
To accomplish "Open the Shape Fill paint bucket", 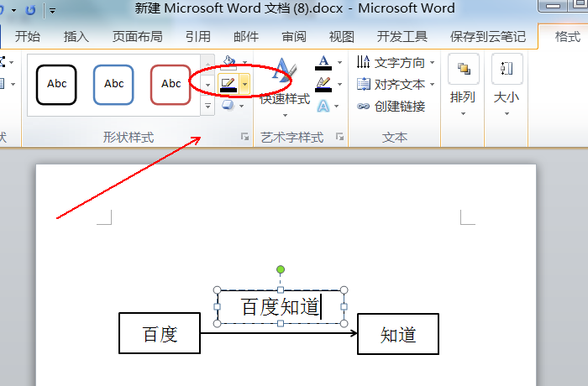I will click(x=228, y=62).
